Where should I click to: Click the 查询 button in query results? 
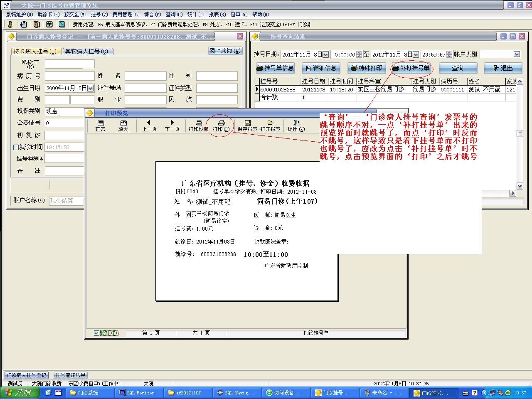(x=458, y=68)
